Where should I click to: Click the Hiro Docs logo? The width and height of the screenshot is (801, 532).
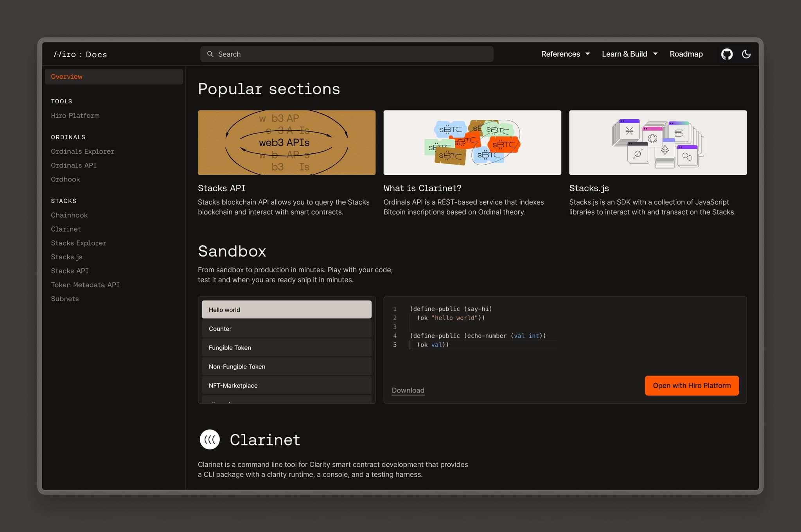[x=80, y=54]
